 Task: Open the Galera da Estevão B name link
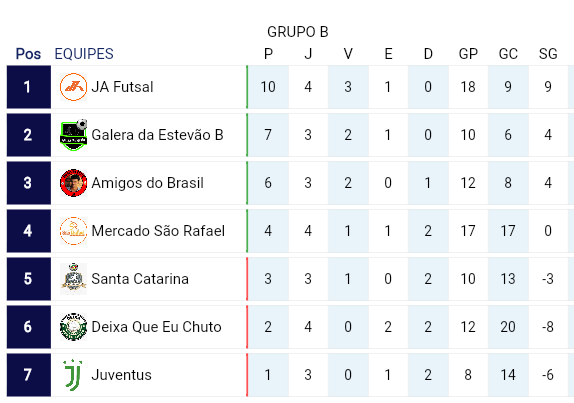point(157,135)
